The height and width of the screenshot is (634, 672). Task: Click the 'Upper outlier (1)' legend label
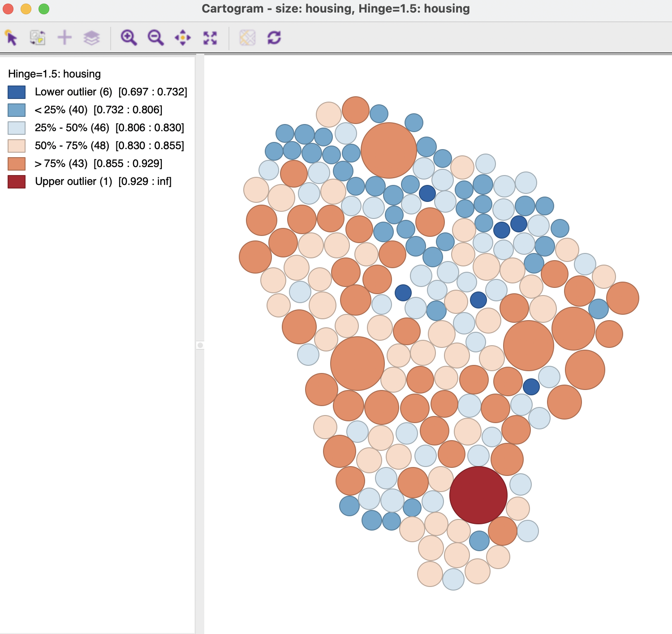pos(73,181)
